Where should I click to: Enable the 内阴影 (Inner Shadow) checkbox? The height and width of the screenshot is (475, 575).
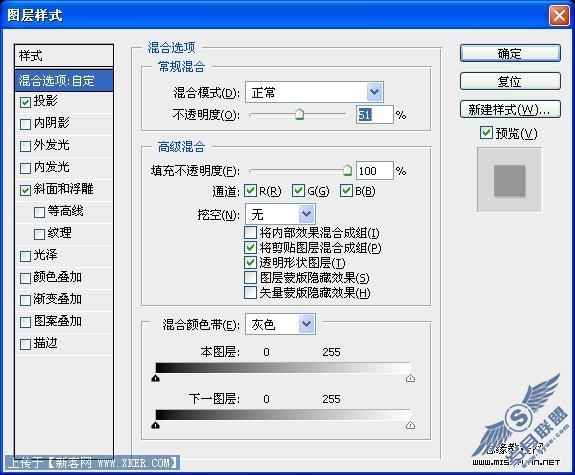pyautogui.click(x=25, y=124)
